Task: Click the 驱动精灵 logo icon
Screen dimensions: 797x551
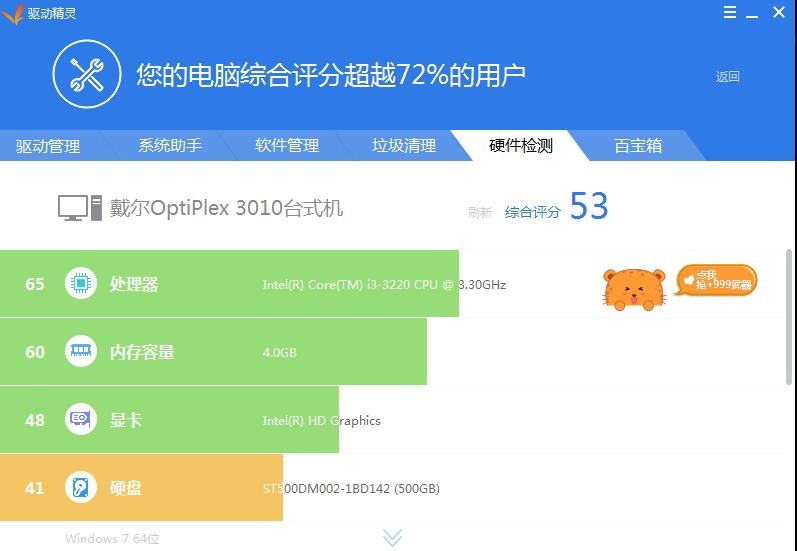Action: [x=13, y=13]
